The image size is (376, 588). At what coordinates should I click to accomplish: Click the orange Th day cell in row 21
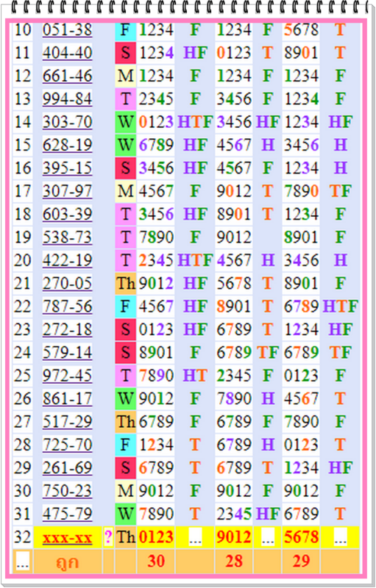[x=125, y=284]
